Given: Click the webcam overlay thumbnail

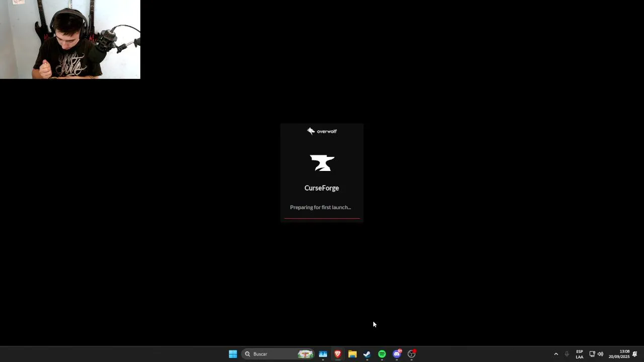Looking at the screenshot, I should pos(70,39).
